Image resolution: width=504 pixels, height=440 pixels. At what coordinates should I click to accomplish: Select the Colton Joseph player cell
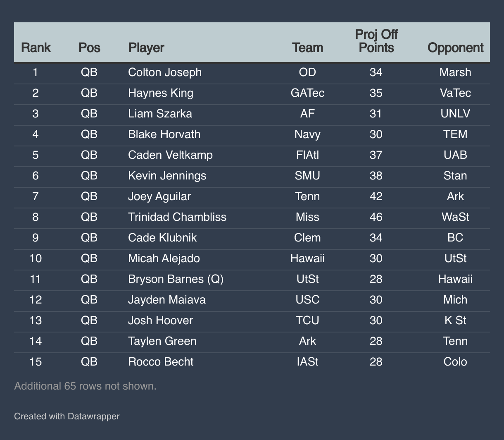click(x=165, y=72)
